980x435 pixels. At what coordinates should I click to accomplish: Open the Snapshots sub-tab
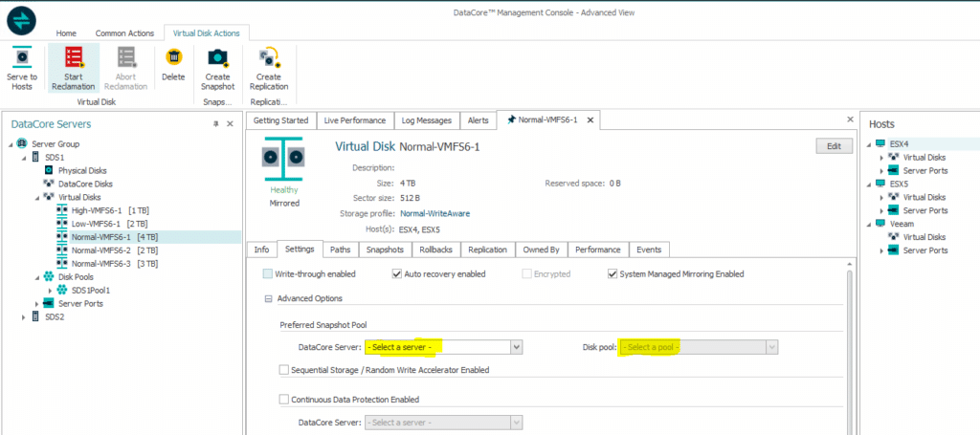point(385,250)
